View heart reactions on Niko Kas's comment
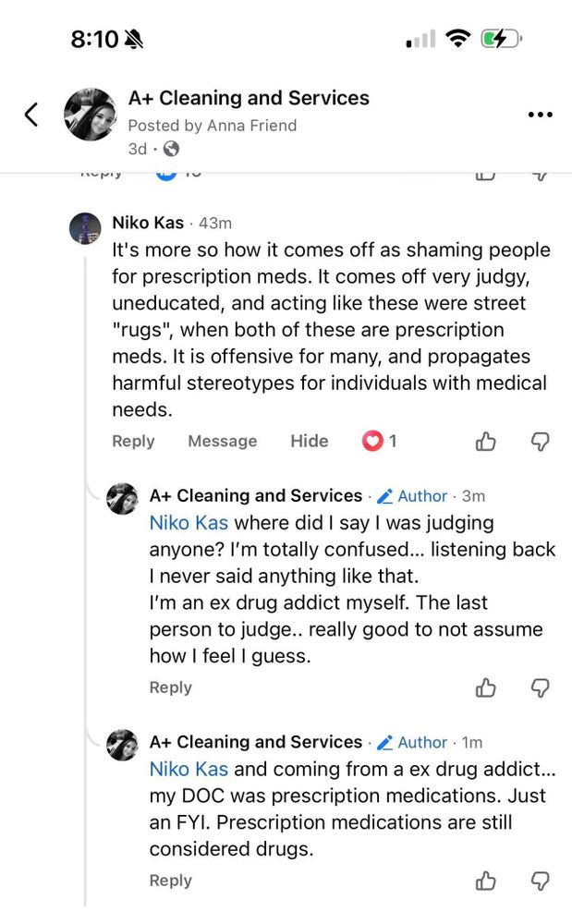This screenshot has width=572, height=924. click(x=379, y=442)
